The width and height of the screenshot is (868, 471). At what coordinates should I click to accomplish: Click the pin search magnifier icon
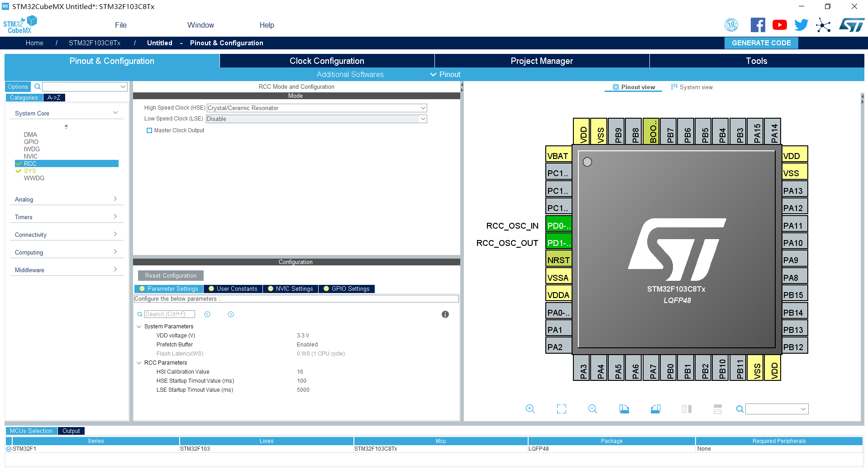click(740, 409)
